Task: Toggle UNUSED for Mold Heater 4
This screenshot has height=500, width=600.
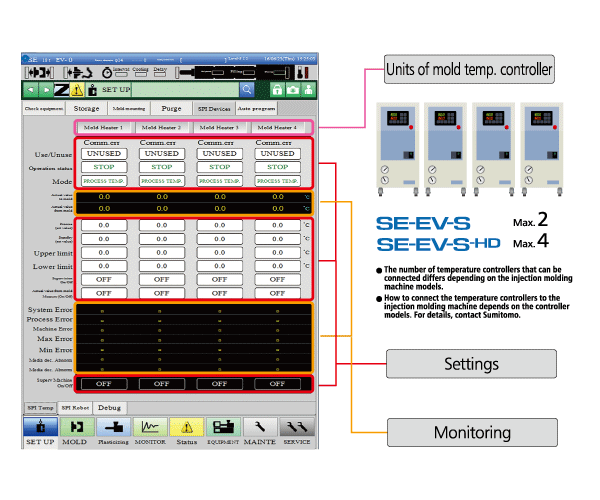Action: (277, 153)
